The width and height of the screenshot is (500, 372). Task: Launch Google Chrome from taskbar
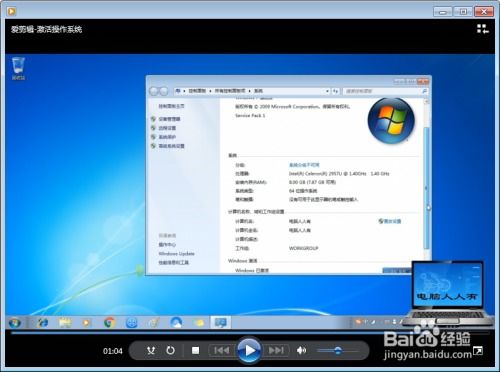point(109,323)
